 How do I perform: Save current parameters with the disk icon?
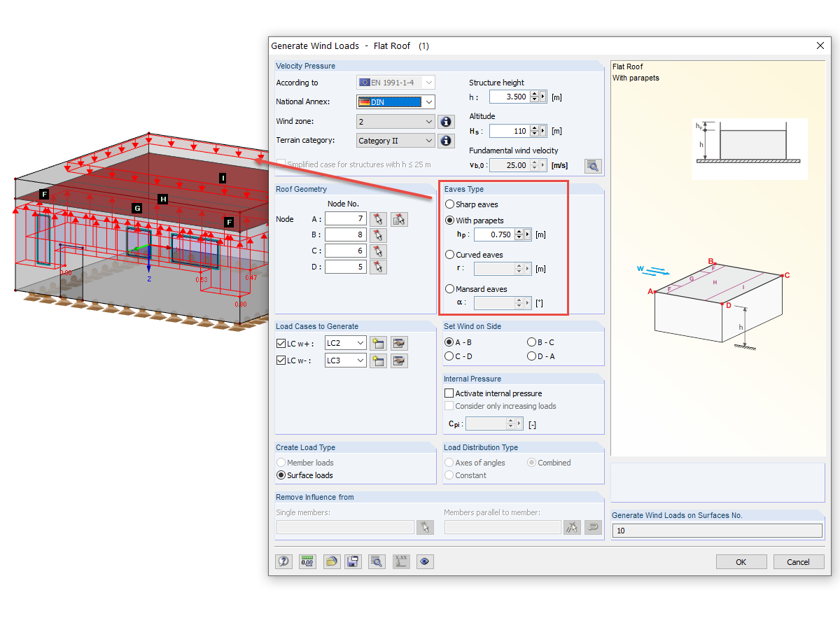(353, 561)
